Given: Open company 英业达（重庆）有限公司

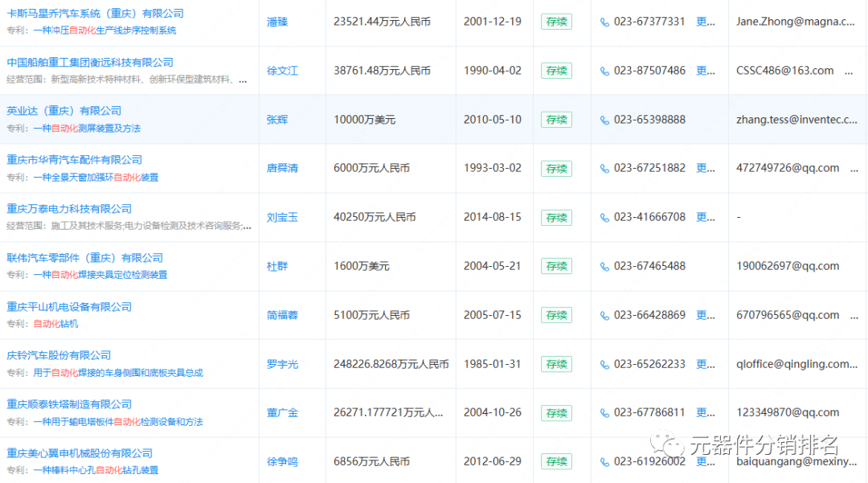Looking at the screenshot, I should click(x=63, y=111).
